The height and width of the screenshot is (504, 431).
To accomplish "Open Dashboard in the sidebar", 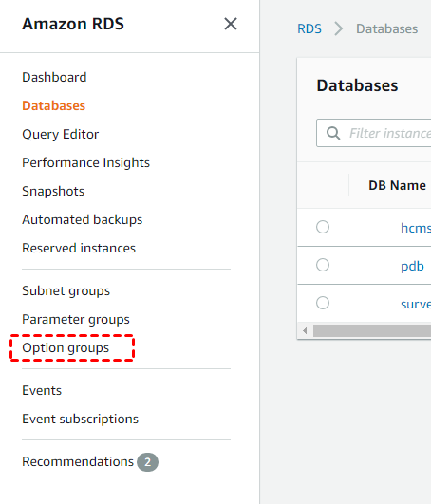I will click(x=54, y=77).
